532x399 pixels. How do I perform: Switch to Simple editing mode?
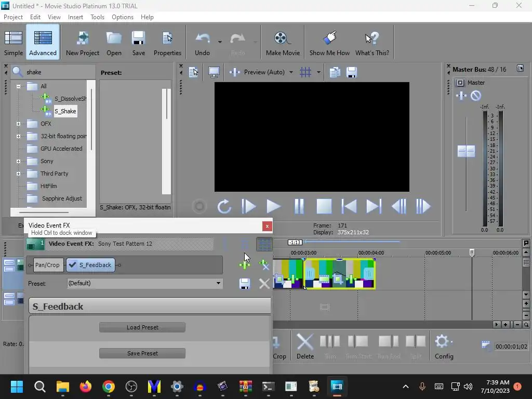[14, 43]
